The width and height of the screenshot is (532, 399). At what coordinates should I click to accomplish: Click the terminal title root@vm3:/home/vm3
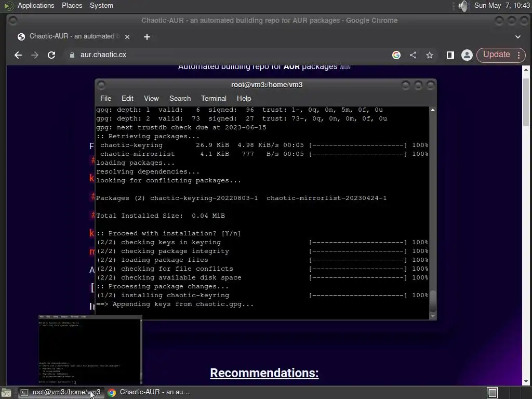[x=267, y=85]
